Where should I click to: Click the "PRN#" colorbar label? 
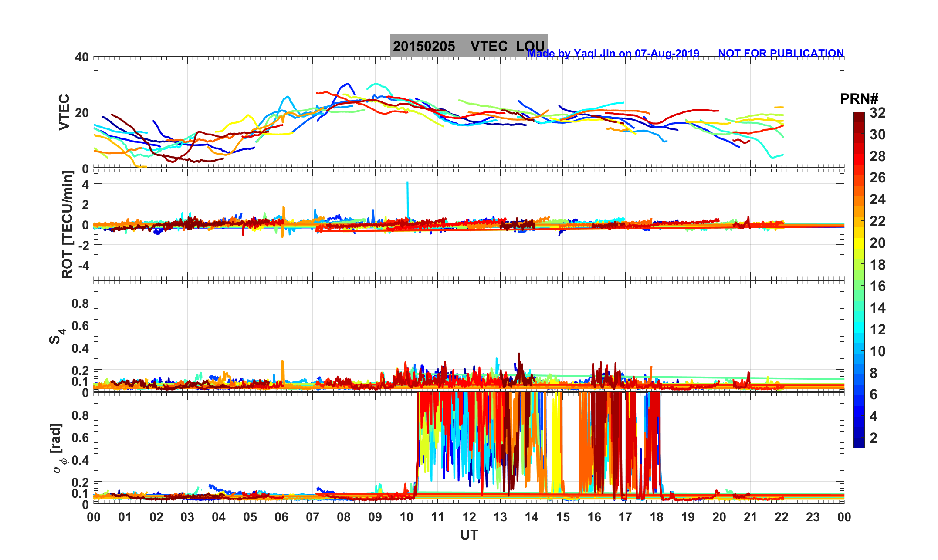pyautogui.click(x=859, y=99)
